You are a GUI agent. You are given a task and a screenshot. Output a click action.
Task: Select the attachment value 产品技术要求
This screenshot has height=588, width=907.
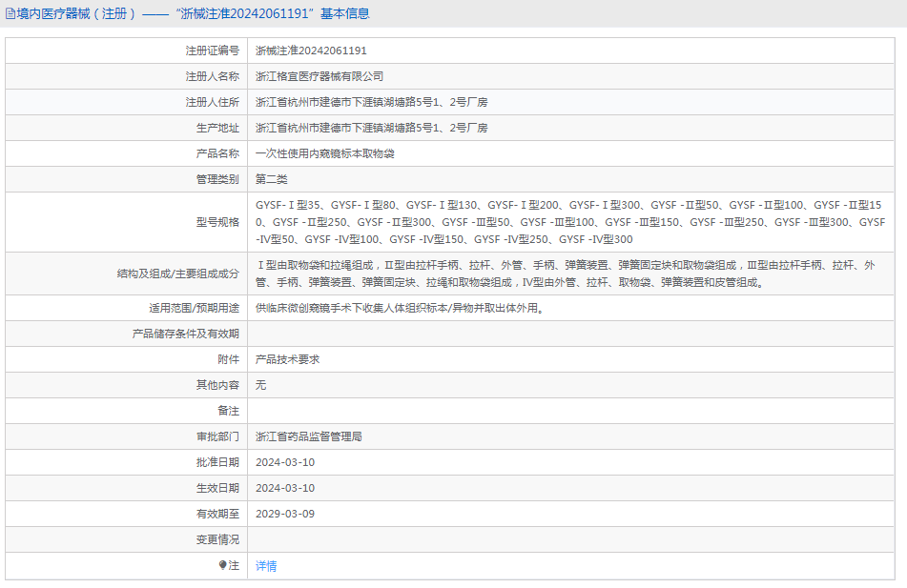pos(287,359)
